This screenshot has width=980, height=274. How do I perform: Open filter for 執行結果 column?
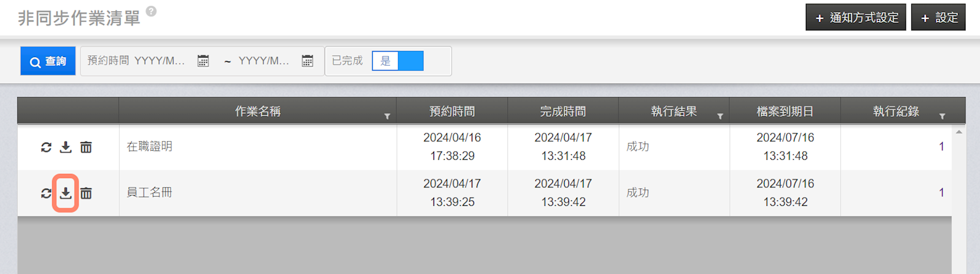pos(720,116)
